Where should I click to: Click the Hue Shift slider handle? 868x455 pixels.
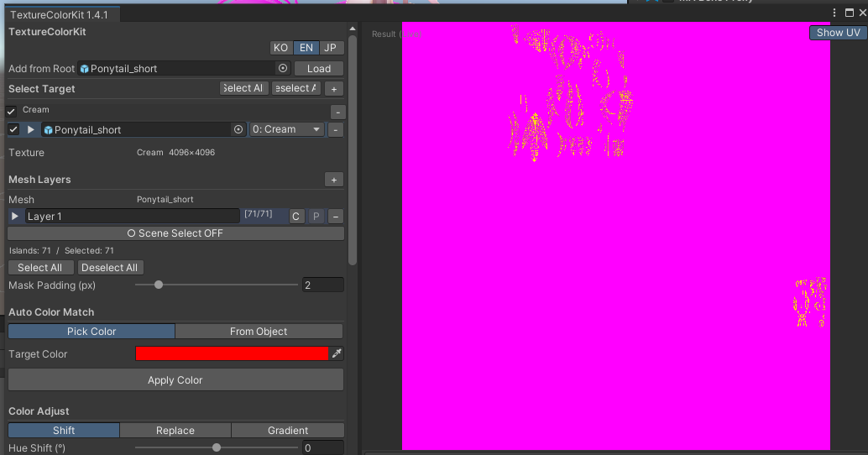pyautogui.click(x=217, y=447)
